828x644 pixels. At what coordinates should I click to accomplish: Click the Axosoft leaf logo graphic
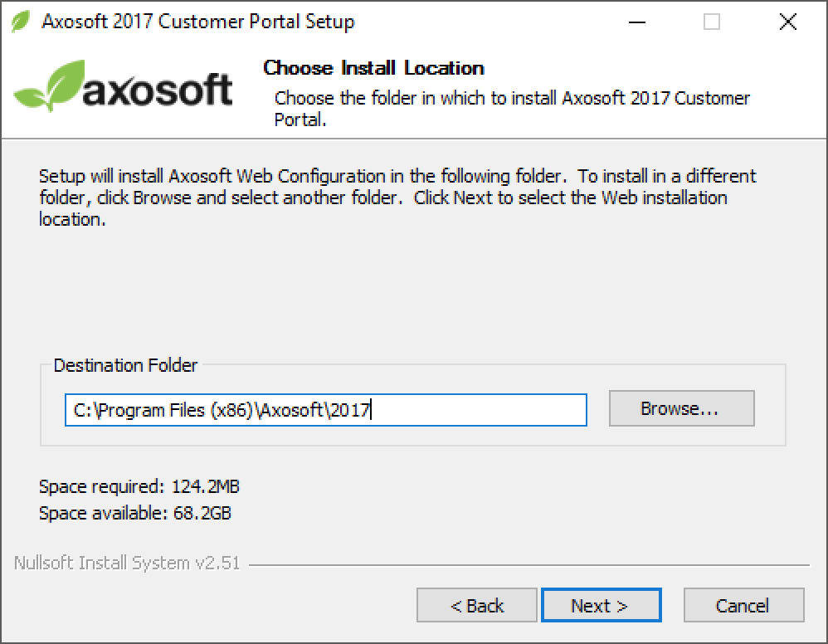tap(49, 85)
